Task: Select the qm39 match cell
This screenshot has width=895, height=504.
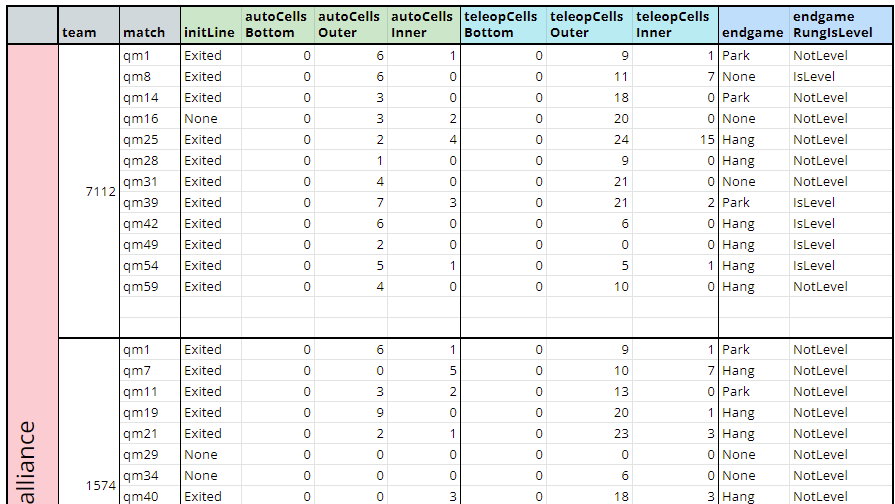Action: (150, 203)
